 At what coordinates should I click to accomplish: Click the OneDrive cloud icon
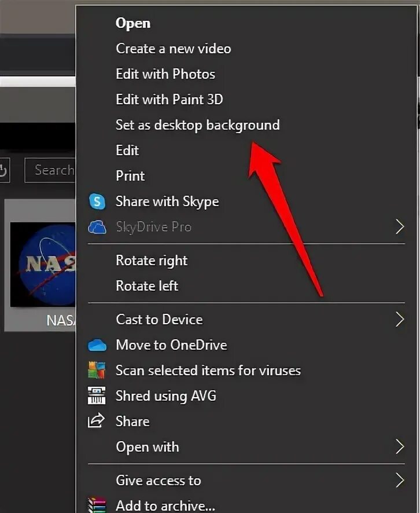coord(97,345)
